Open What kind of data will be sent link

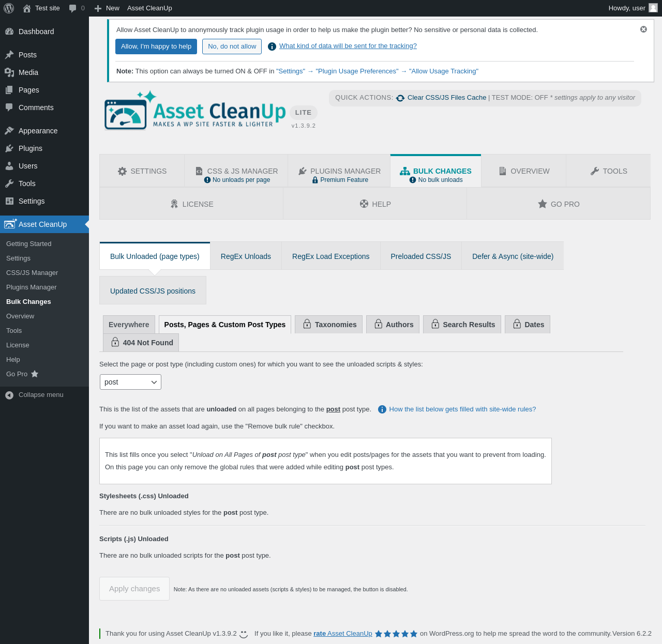coord(348,46)
